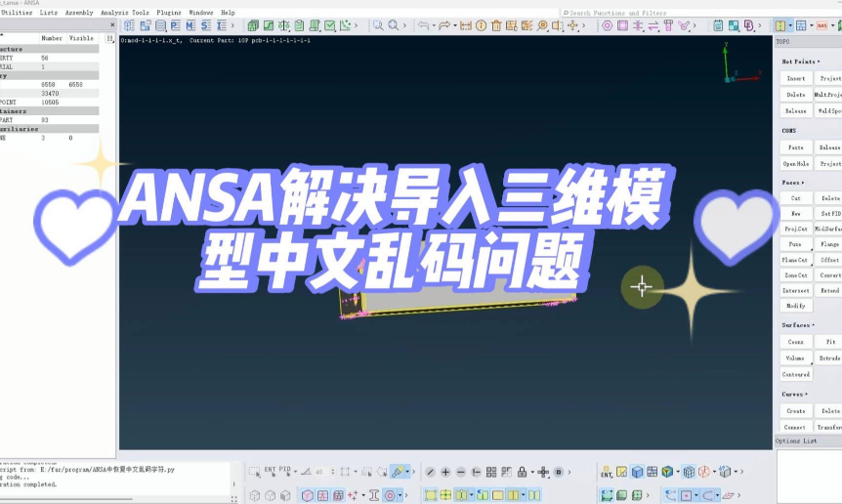Click the minus Show Less icon
842x504 pixels.
click(x=461, y=473)
